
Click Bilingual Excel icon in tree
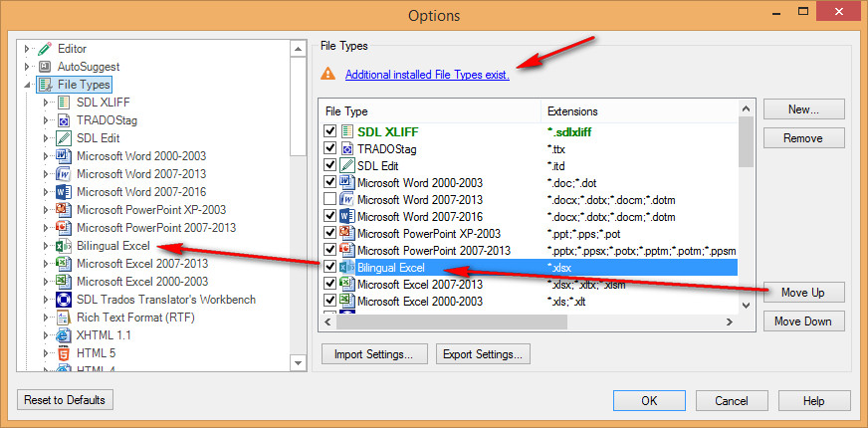point(64,245)
